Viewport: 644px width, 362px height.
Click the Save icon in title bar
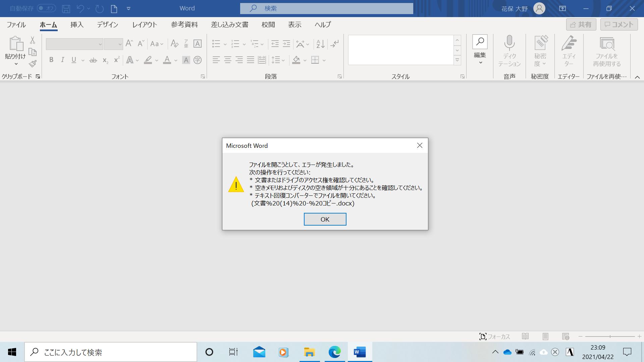(x=66, y=9)
